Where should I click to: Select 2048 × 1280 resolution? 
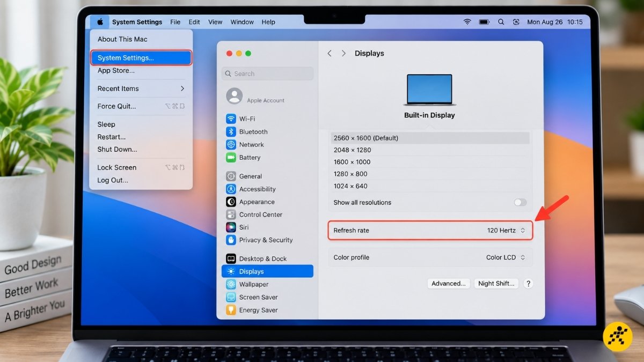pos(430,150)
